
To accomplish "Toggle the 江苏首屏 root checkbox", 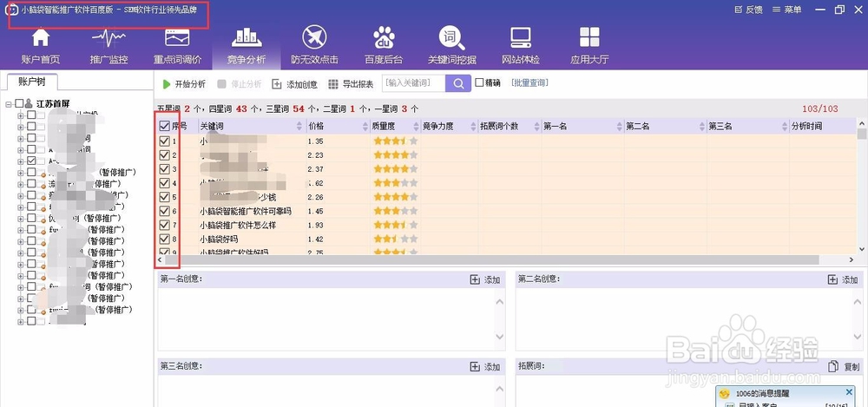I will point(19,103).
